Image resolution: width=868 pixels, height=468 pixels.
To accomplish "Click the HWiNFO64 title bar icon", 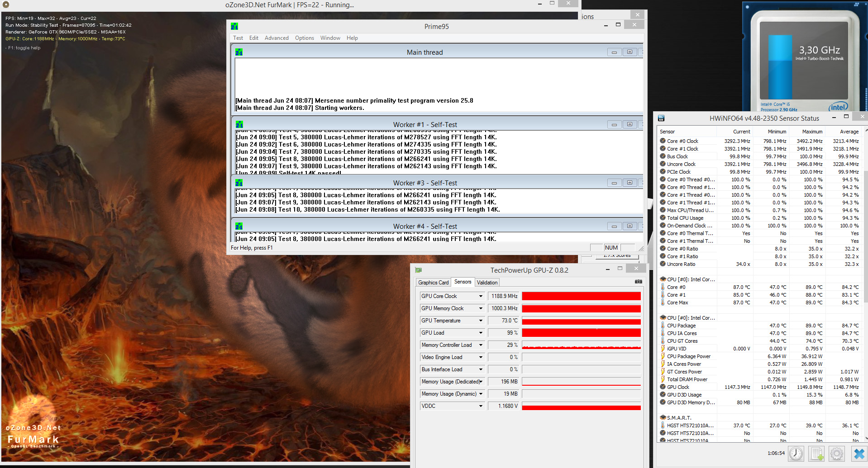I will click(661, 118).
